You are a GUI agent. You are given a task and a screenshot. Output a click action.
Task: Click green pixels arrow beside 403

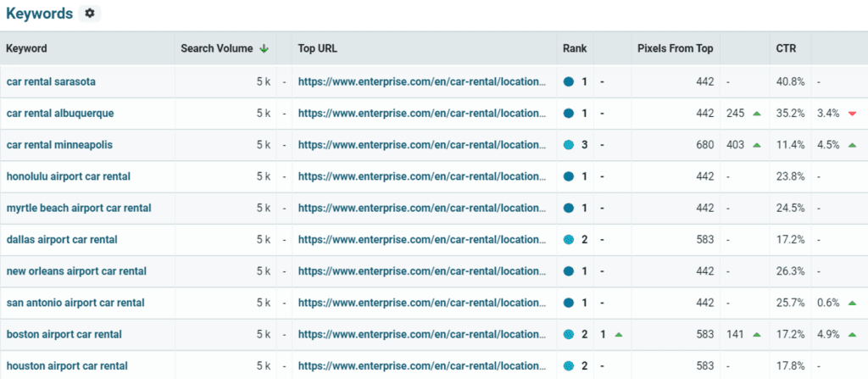pyautogui.click(x=756, y=145)
